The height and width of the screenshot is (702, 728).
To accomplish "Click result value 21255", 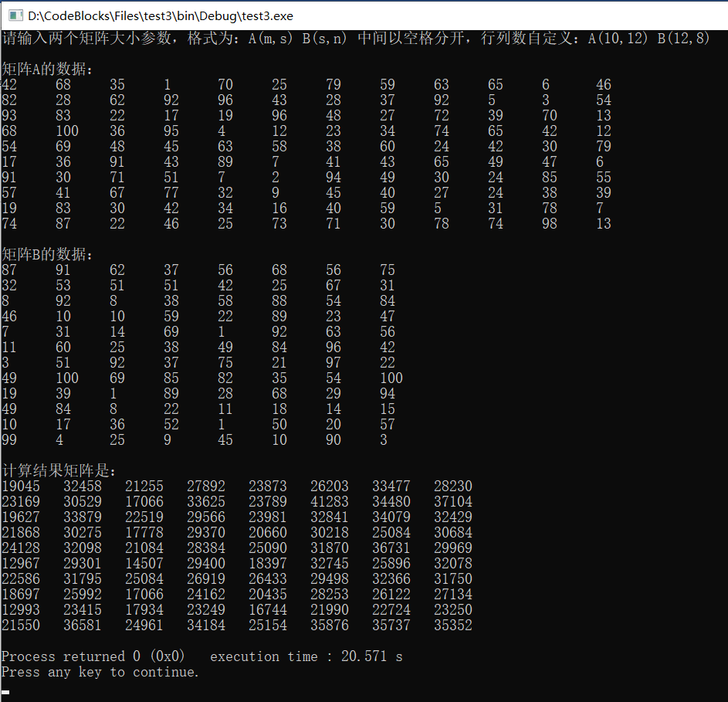I will click(144, 487).
